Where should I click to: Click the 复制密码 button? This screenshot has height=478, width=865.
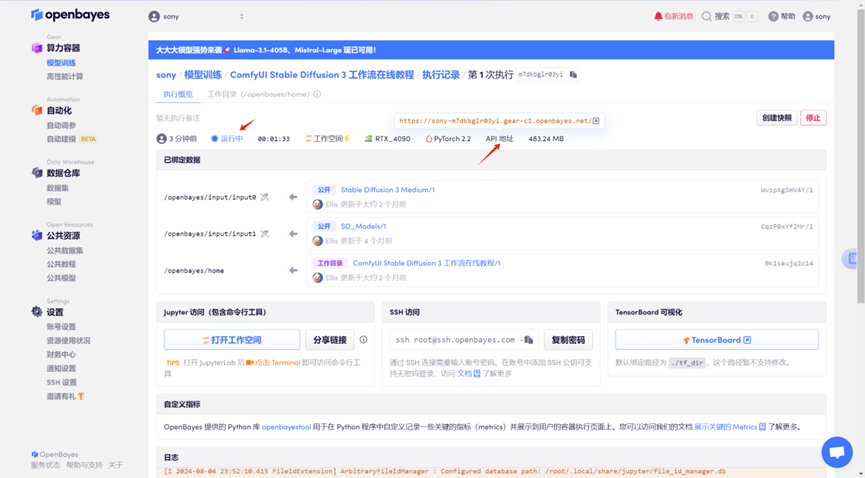click(568, 340)
